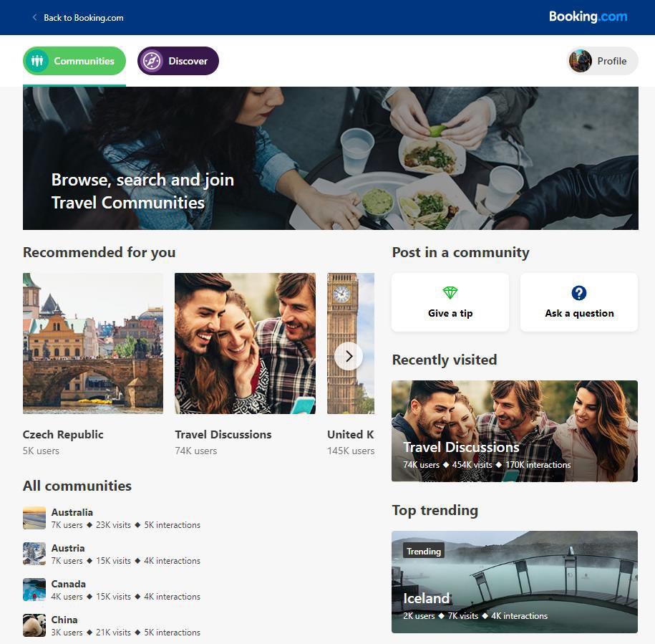655x644 pixels.
Task: Open the trending Iceland community card
Action: tap(515, 582)
